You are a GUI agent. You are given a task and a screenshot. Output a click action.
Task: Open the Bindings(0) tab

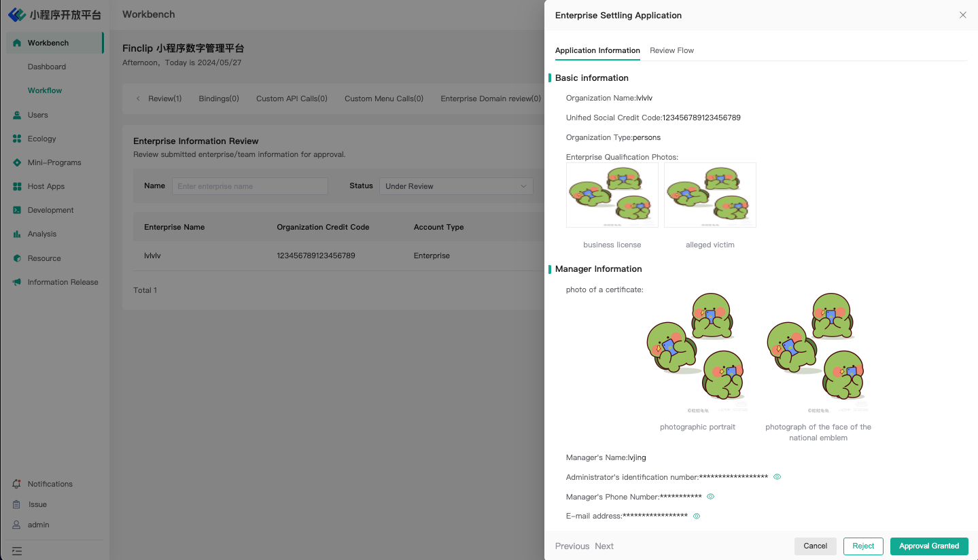click(x=219, y=99)
